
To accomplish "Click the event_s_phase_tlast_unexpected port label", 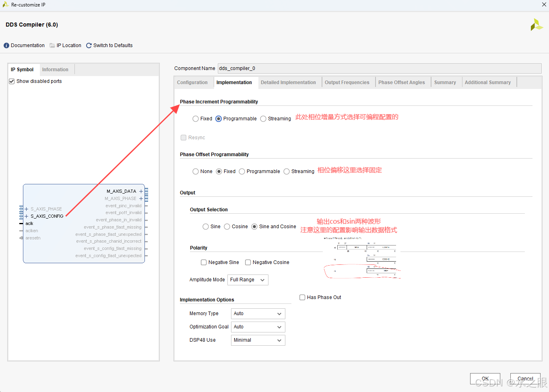I will click(x=108, y=234).
